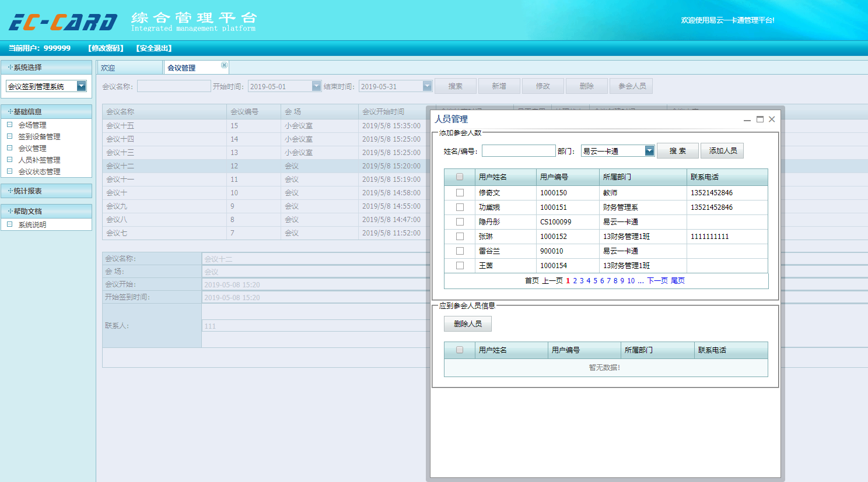
Task: Switch to the 欢迎 tab
Action: (x=129, y=68)
